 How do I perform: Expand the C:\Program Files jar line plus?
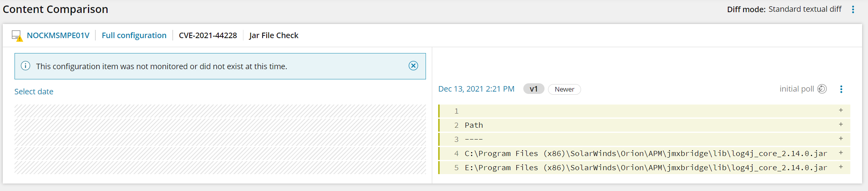coord(841,153)
